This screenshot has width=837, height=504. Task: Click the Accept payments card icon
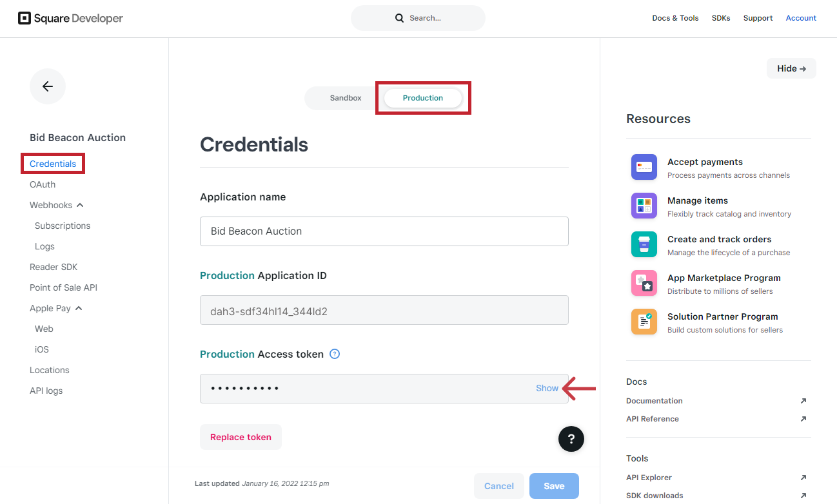click(x=644, y=167)
